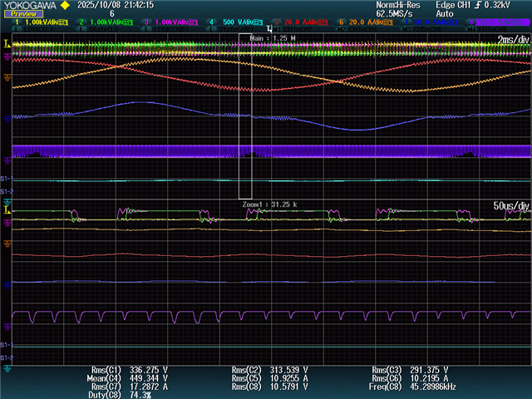Click the M4 CH7xCH8 math label

pyautogui.click(x=489, y=30)
